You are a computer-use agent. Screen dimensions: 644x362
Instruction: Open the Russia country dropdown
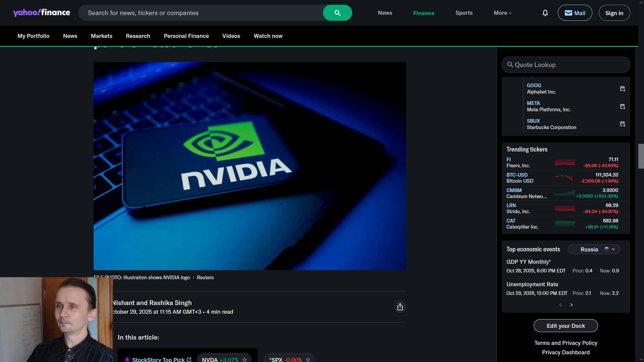[x=594, y=249]
